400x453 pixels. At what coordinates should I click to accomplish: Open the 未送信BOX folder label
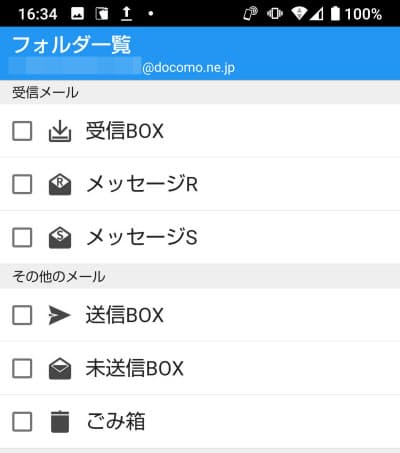[x=135, y=368]
